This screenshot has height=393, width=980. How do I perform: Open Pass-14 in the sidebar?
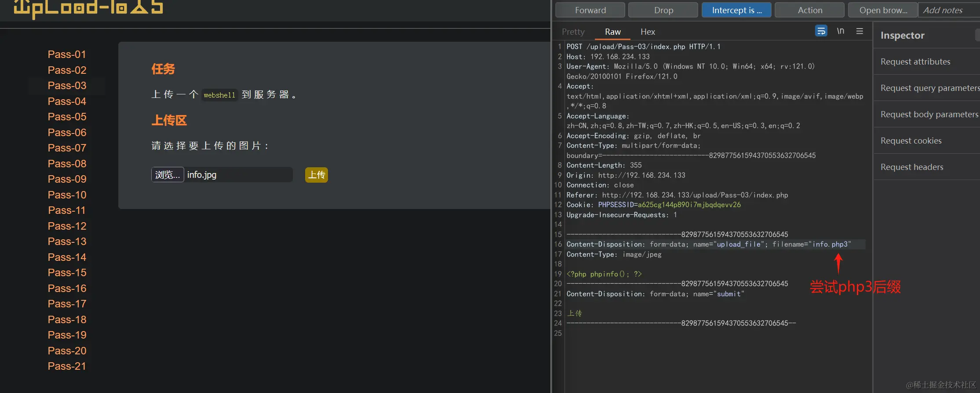point(67,257)
